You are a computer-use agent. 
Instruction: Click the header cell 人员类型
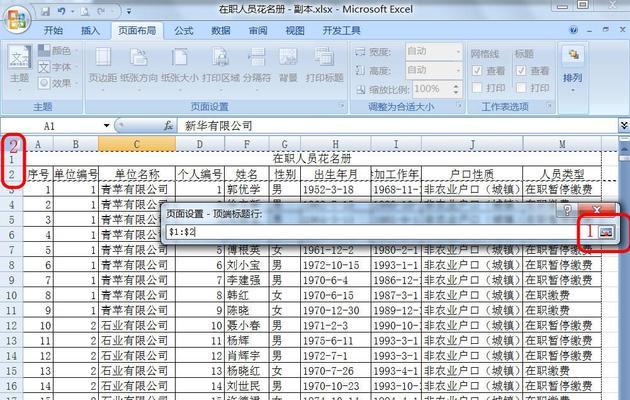(x=562, y=174)
